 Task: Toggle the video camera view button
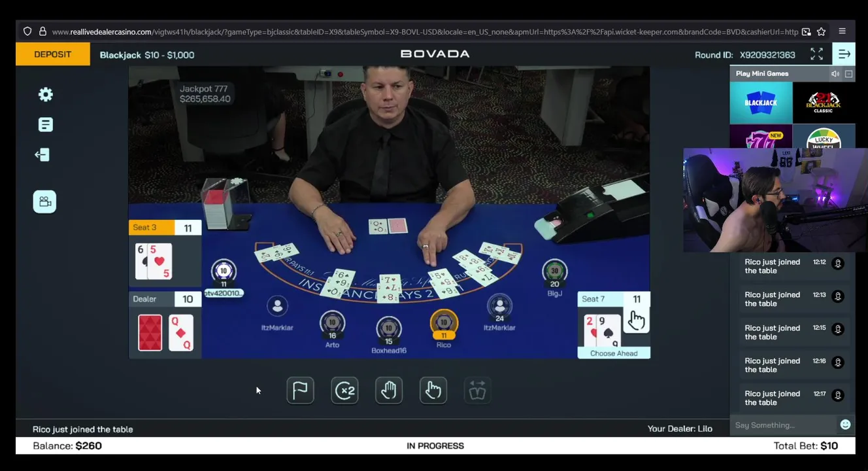[44, 201]
